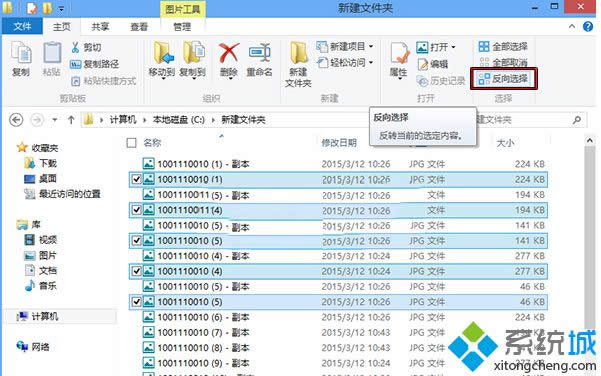
Task: Go back with the Back arrow
Action: tap(16, 120)
